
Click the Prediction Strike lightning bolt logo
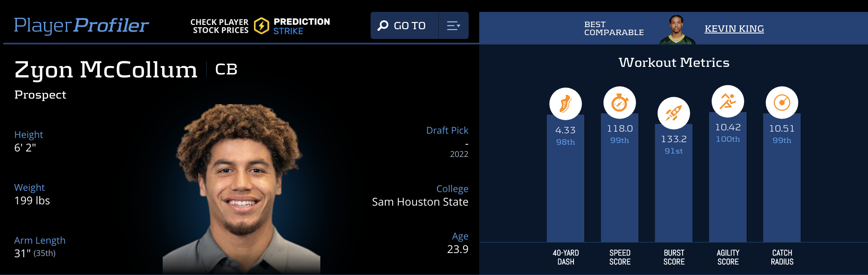click(262, 26)
